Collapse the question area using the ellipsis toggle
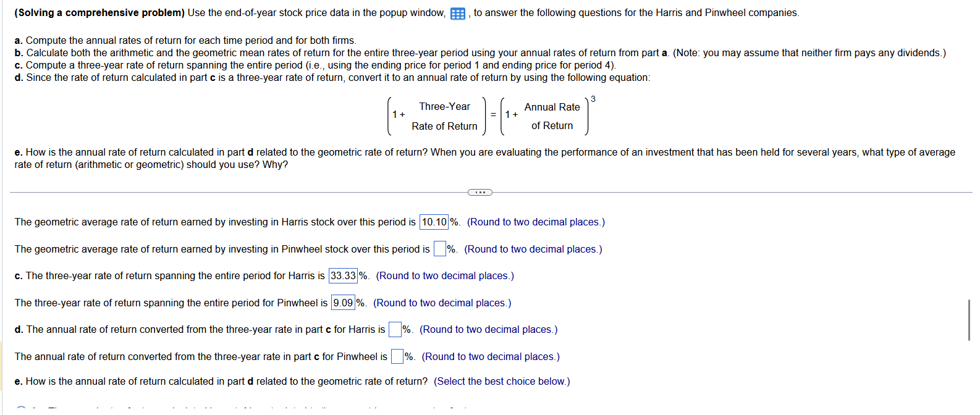980x415 pixels. [481, 193]
